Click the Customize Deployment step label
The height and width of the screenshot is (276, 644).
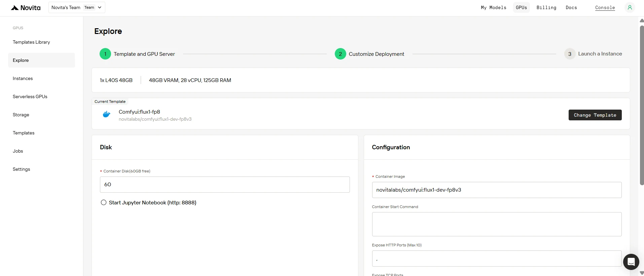pyautogui.click(x=377, y=54)
